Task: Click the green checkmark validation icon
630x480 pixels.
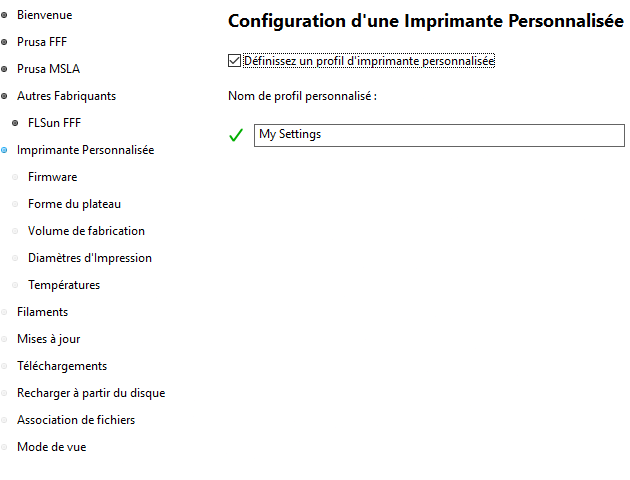Action: pyautogui.click(x=236, y=135)
